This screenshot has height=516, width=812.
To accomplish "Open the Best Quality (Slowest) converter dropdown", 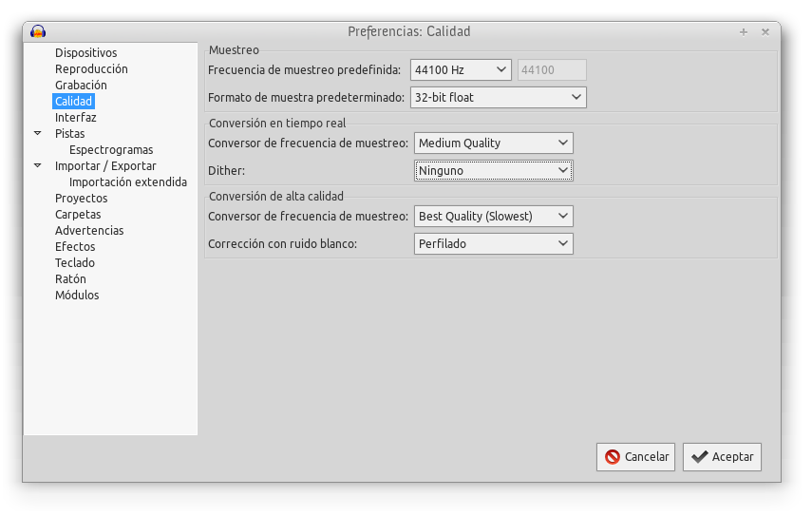I will pos(493,217).
